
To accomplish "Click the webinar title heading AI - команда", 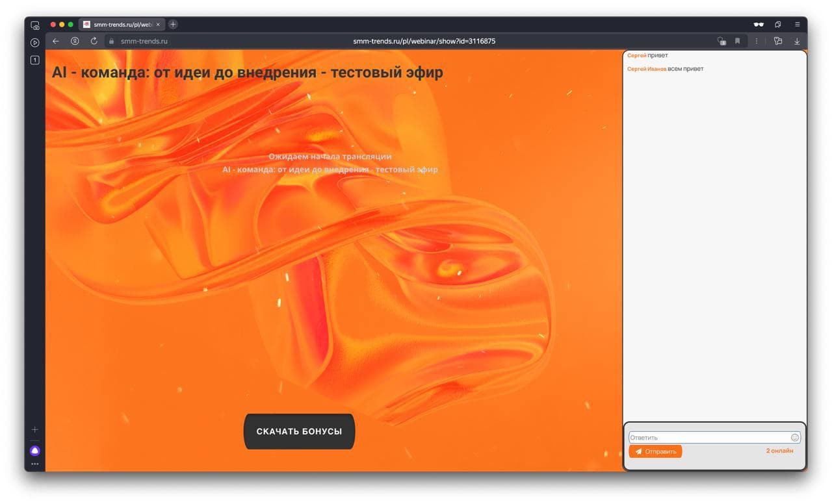I will [x=248, y=72].
